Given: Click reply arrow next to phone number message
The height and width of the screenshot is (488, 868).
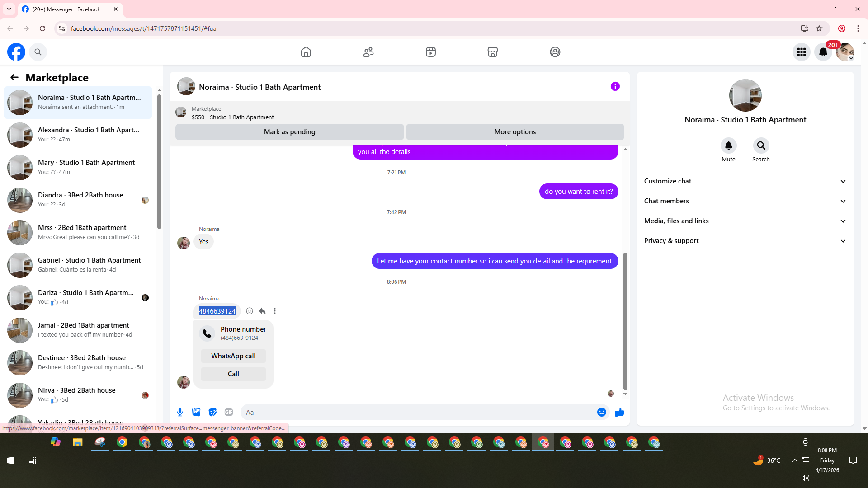Looking at the screenshot, I should pos(262,311).
